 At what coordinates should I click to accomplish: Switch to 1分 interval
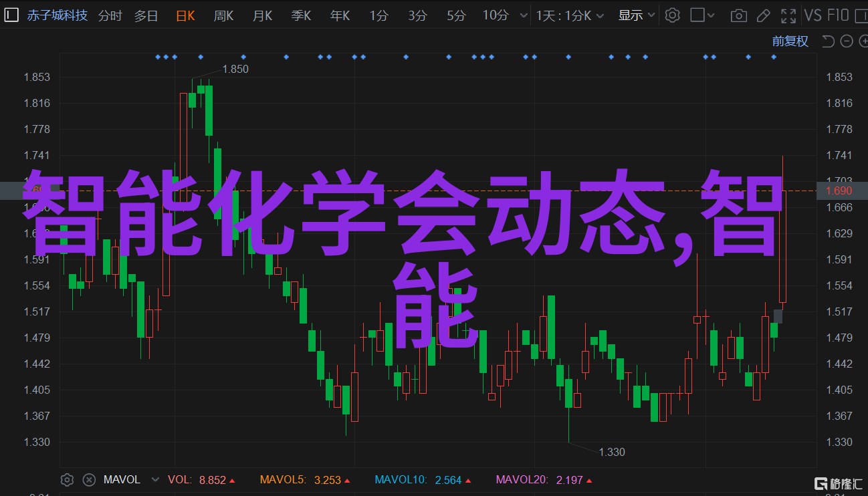(378, 15)
